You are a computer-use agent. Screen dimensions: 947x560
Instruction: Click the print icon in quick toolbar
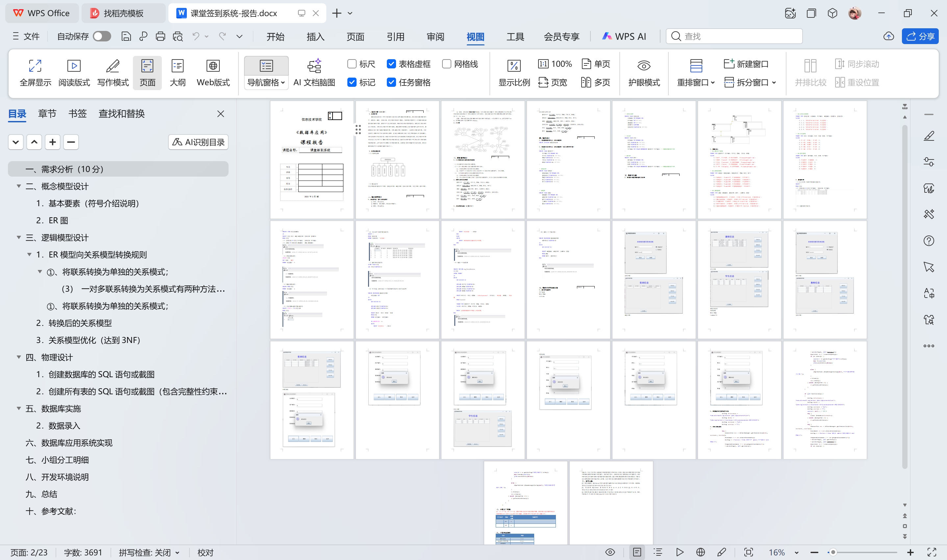pos(161,36)
